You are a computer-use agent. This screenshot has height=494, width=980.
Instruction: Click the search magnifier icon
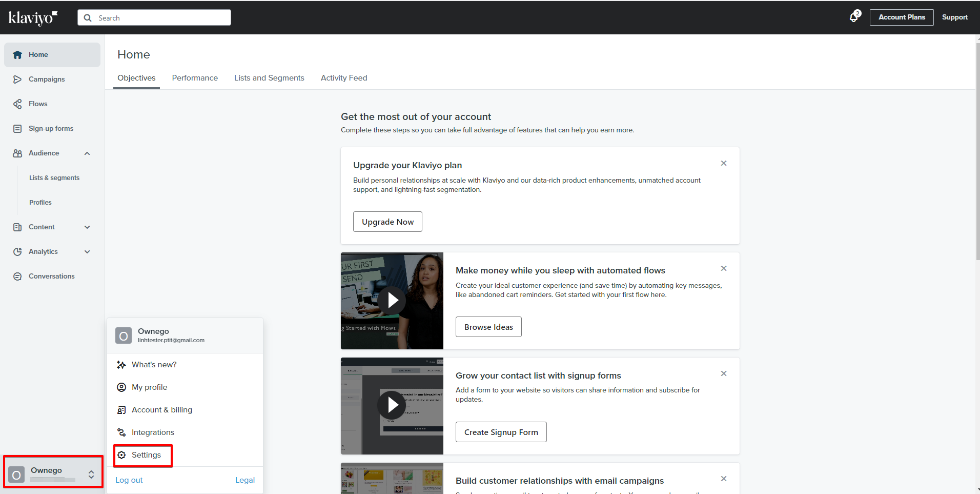pos(88,18)
